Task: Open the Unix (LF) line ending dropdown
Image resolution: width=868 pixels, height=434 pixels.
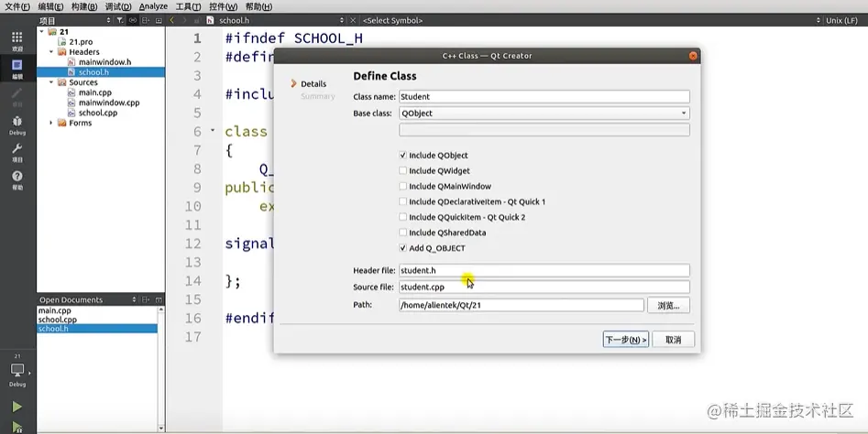Action: (x=841, y=20)
